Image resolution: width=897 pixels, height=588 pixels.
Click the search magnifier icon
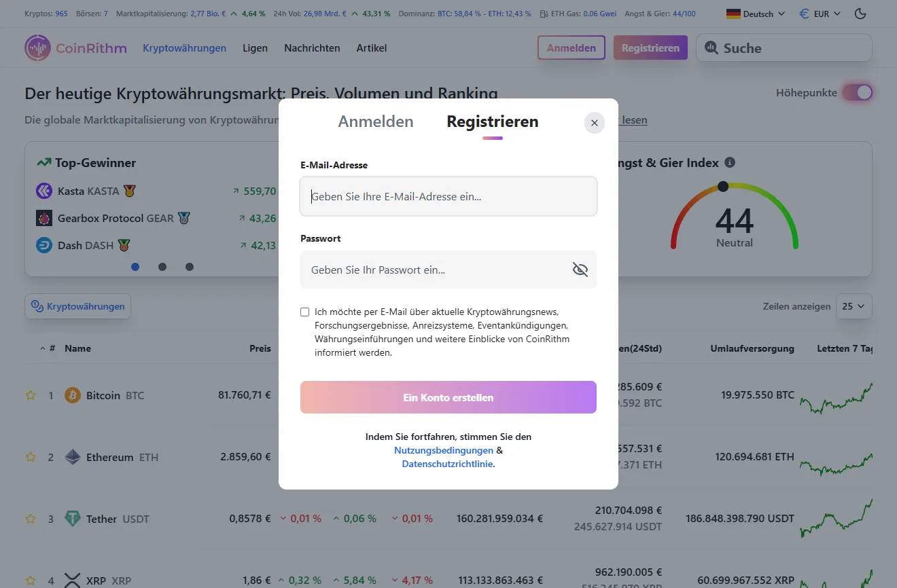pos(711,48)
